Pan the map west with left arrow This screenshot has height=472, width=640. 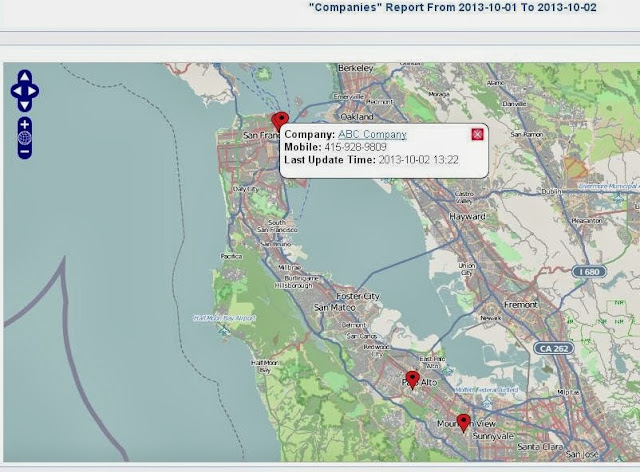16,91
